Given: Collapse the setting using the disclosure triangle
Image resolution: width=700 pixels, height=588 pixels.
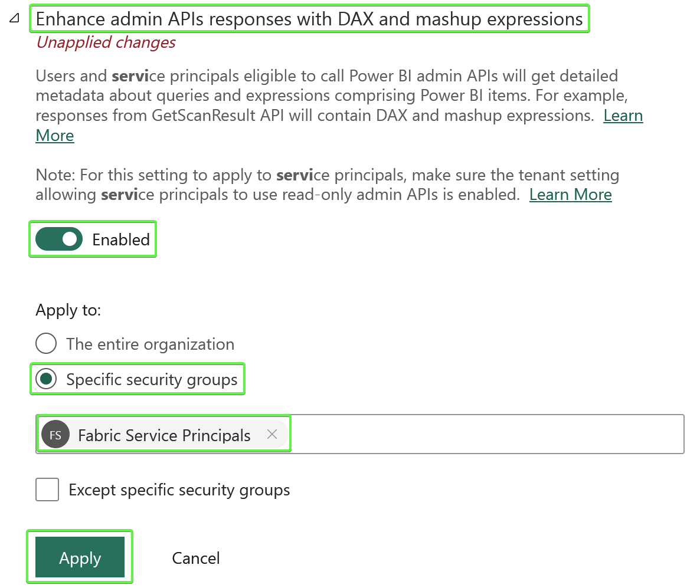Looking at the screenshot, I should click(13, 17).
